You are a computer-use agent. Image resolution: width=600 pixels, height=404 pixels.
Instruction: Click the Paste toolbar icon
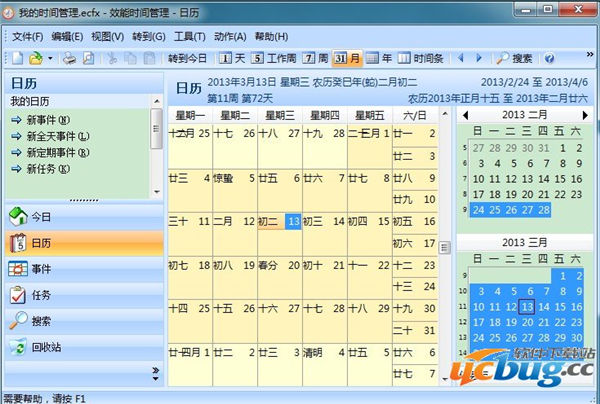coord(150,58)
